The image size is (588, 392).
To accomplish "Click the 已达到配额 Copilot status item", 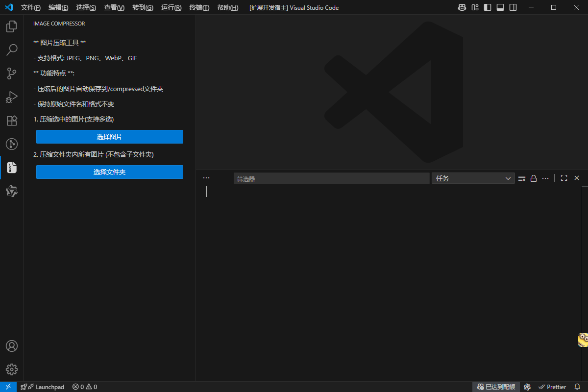I will (496, 387).
